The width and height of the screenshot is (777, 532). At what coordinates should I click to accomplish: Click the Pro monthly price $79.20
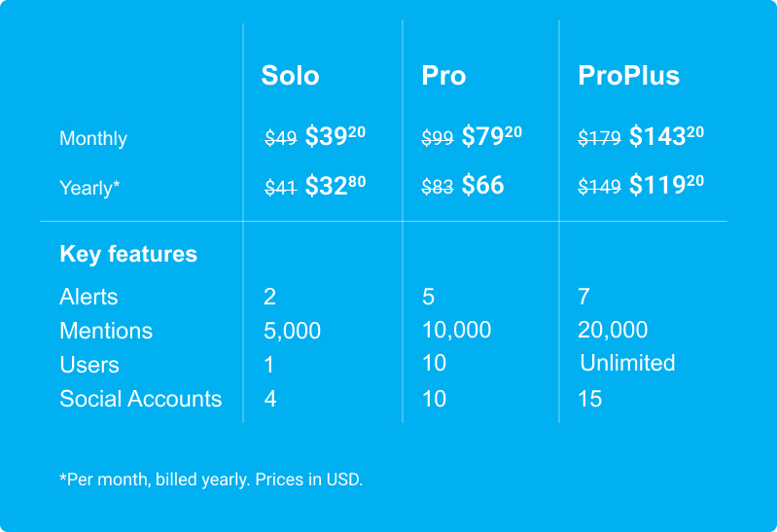tap(491, 136)
